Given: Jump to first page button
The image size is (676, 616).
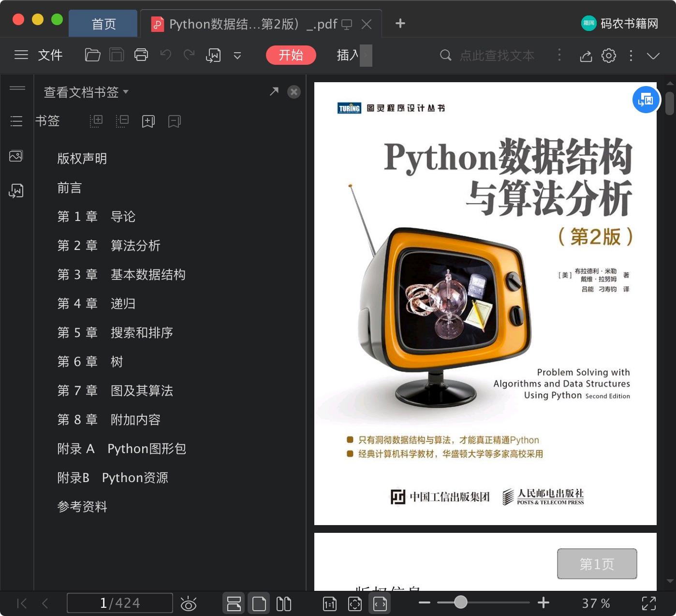Looking at the screenshot, I should [22, 603].
